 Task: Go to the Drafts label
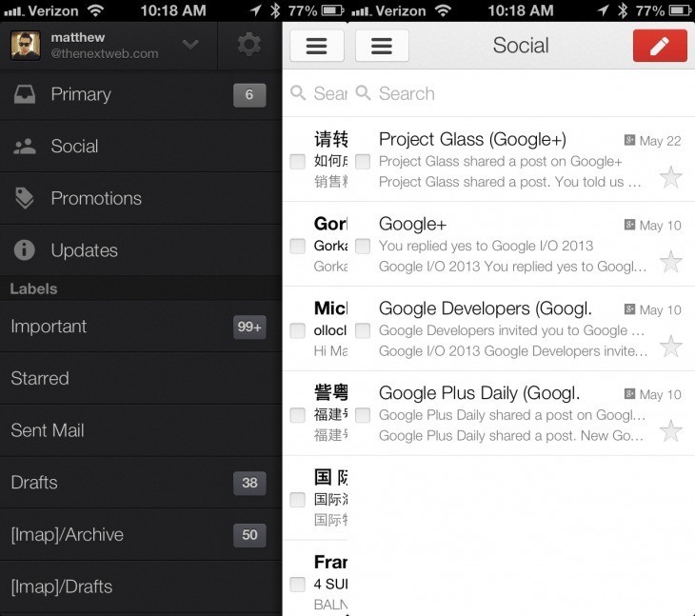click(34, 483)
